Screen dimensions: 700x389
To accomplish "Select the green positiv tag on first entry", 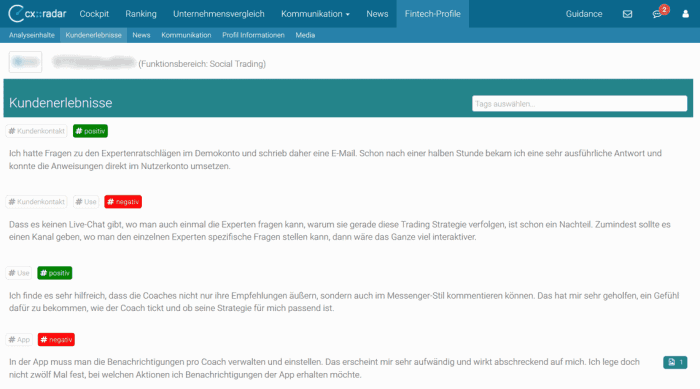I will (90, 131).
